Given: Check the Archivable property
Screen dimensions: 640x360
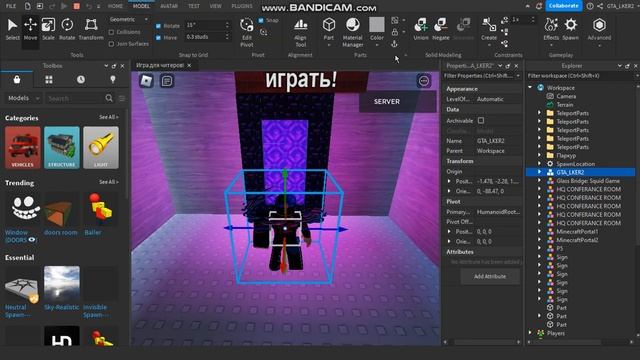Looking at the screenshot, I should coord(481,120).
